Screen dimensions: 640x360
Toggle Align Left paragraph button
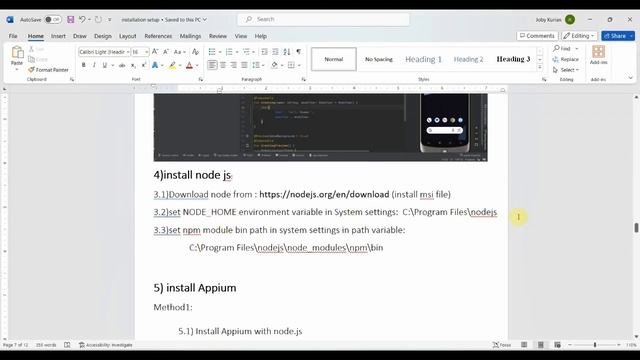pyautogui.click(x=212, y=65)
